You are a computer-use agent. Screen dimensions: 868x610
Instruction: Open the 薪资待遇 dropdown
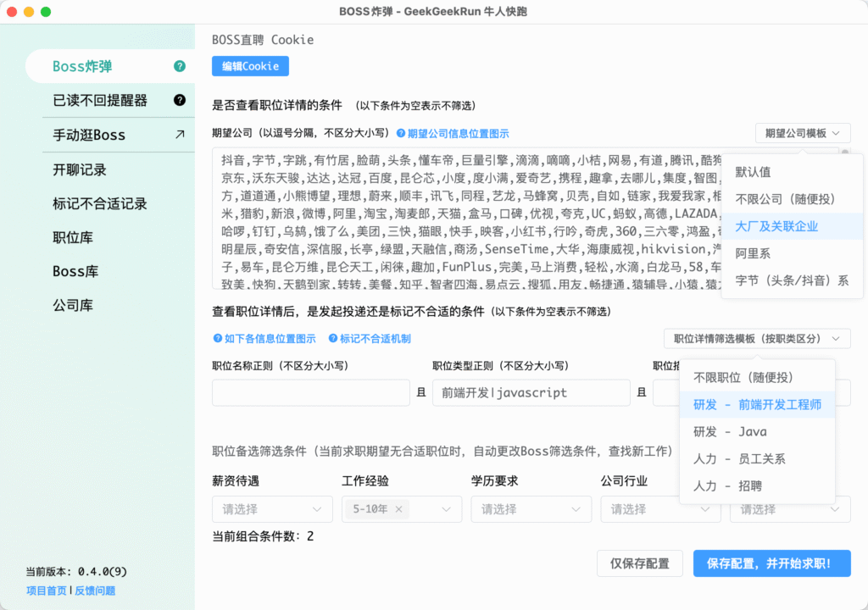(x=271, y=509)
